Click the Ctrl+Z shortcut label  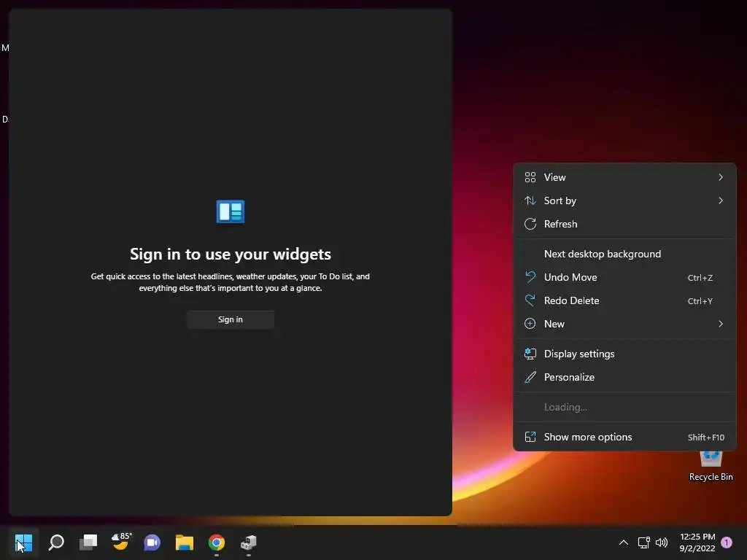[700, 278]
